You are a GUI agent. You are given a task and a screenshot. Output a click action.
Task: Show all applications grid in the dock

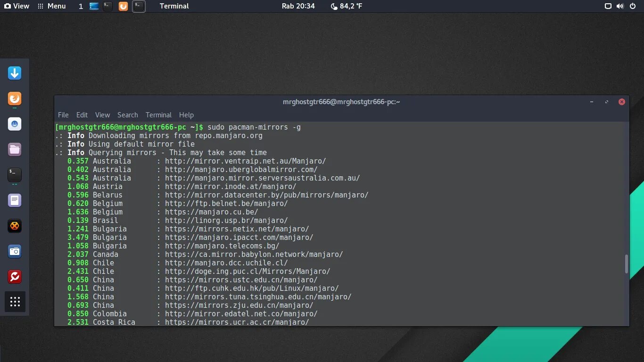tap(15, 302)
